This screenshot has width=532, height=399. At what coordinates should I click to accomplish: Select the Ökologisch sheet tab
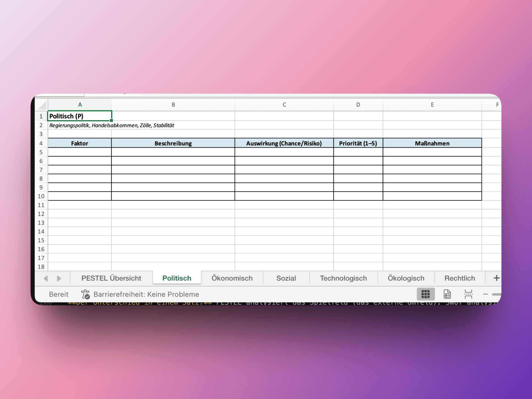[406, 278]
